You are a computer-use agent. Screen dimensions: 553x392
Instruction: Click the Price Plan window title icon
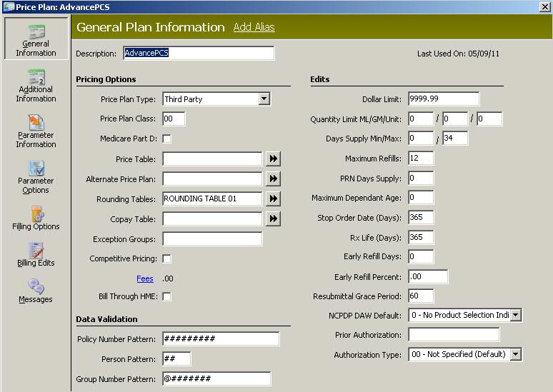(9, 6)
